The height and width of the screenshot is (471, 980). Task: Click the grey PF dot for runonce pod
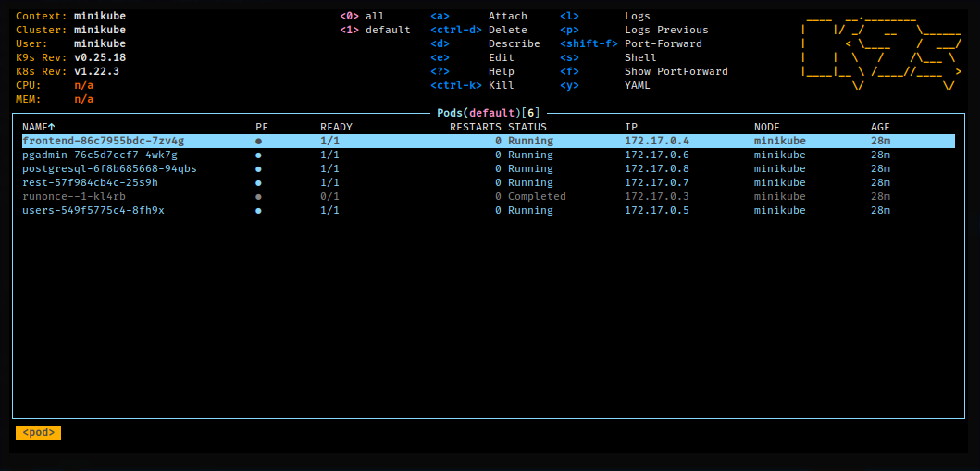click(x=258, y=197)
